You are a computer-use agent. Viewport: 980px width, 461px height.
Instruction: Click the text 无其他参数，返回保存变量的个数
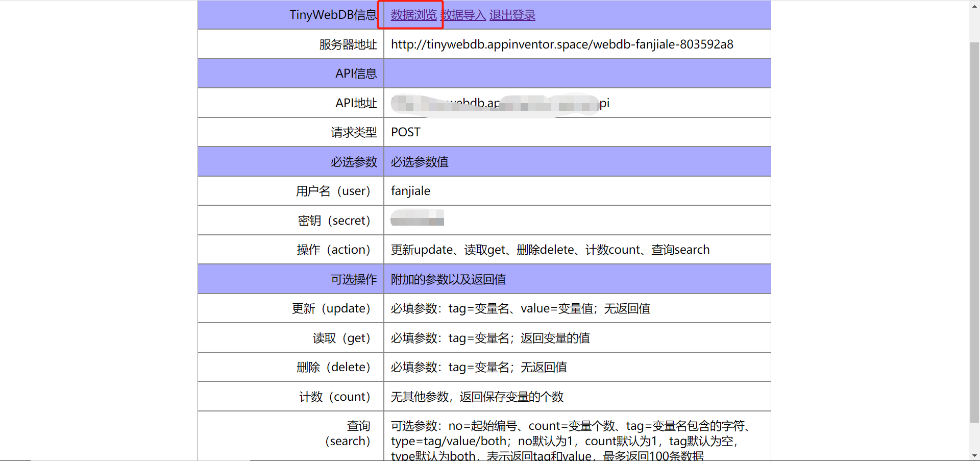click(477, 397)
